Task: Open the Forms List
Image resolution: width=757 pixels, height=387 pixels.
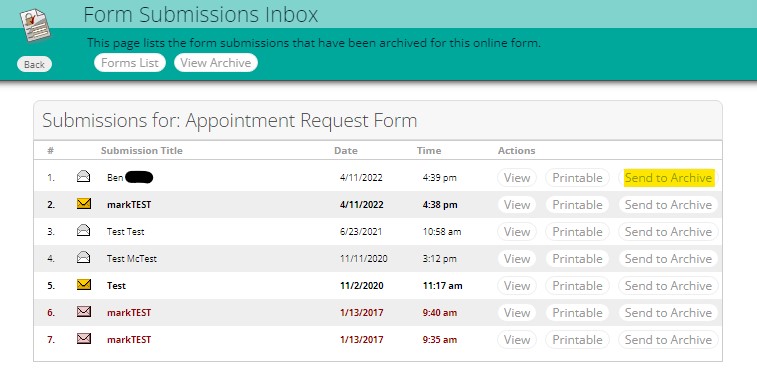Action: click(x=130, y=63)
